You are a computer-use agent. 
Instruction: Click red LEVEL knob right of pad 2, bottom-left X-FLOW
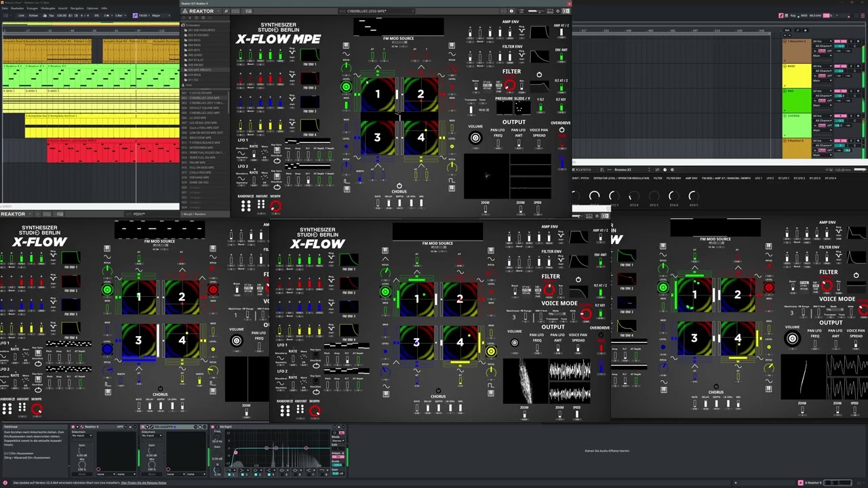tap(213, 290)
